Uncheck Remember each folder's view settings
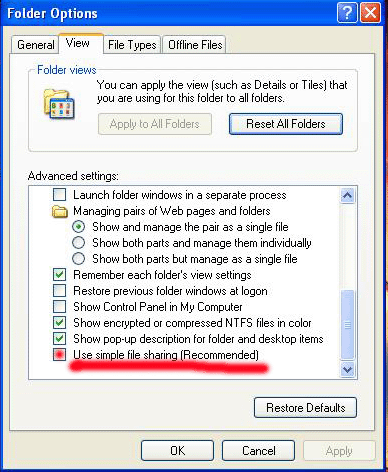Viewport: 388px width, 472px height. click(x=60, y=275)
